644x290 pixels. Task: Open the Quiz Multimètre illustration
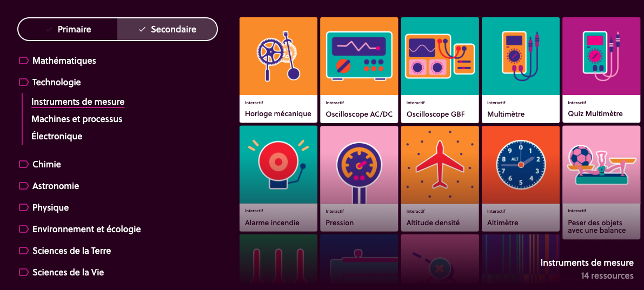coord(601,56)
